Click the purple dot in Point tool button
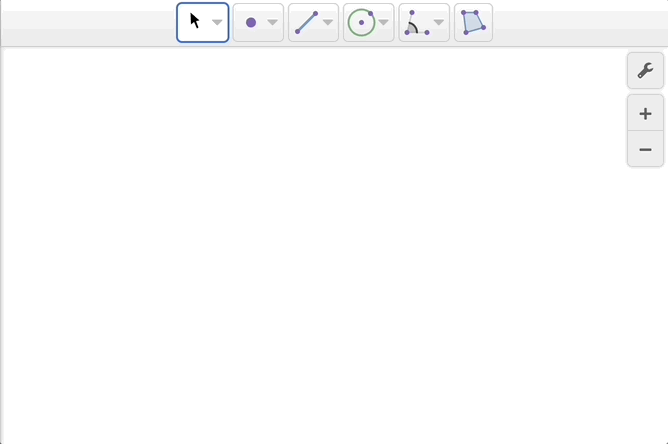Viewport: 668px width, 444px height. [x=251, y=23]
